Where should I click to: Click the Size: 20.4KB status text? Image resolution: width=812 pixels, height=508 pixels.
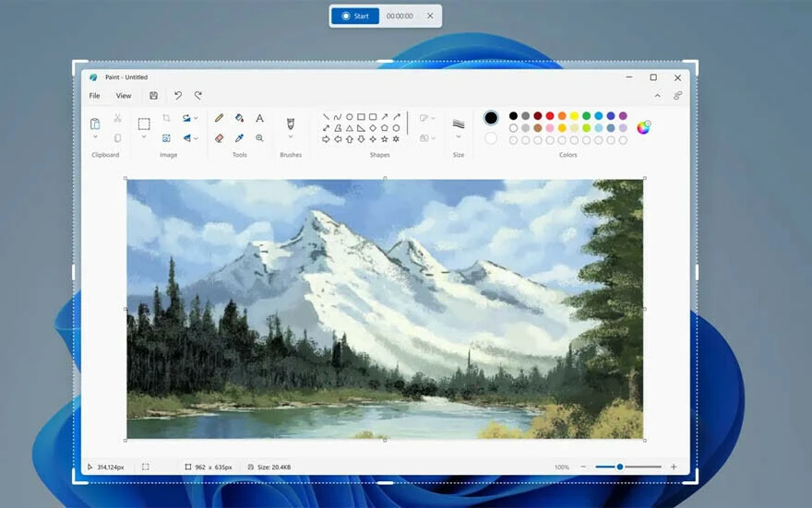pos(274,467)
